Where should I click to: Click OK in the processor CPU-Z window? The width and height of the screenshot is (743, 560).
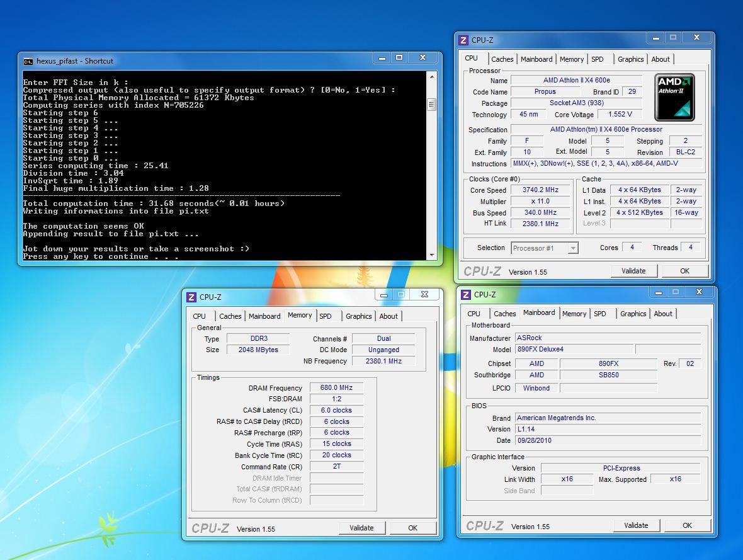(x=684, y=271)
